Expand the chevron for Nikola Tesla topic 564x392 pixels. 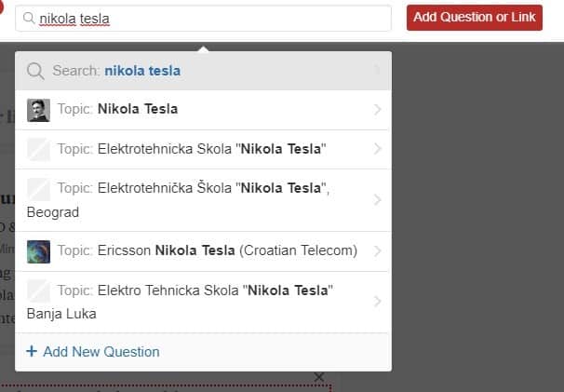click(377, 110)
